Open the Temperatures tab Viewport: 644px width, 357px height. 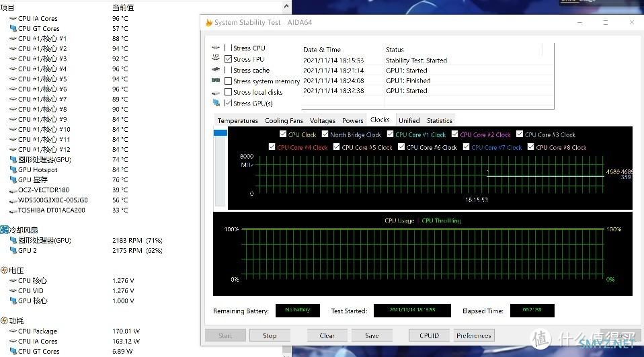point(237,120)
